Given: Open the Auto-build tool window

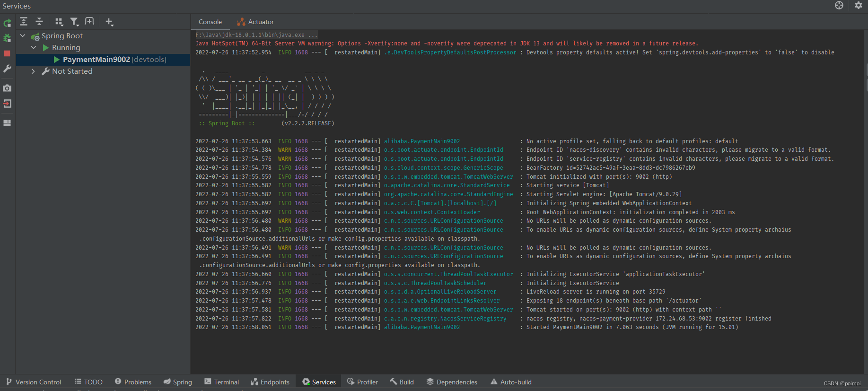Looking at the screenshot, I should 511,382.
